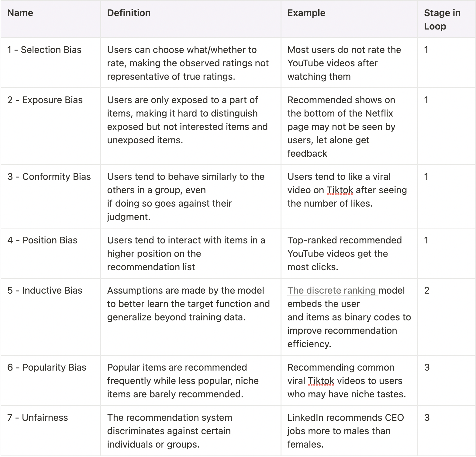This screenshot has height=457, width=476.
Task: Select the "5 - Inductive Bias" cell
Action: [x=45, y=291]
